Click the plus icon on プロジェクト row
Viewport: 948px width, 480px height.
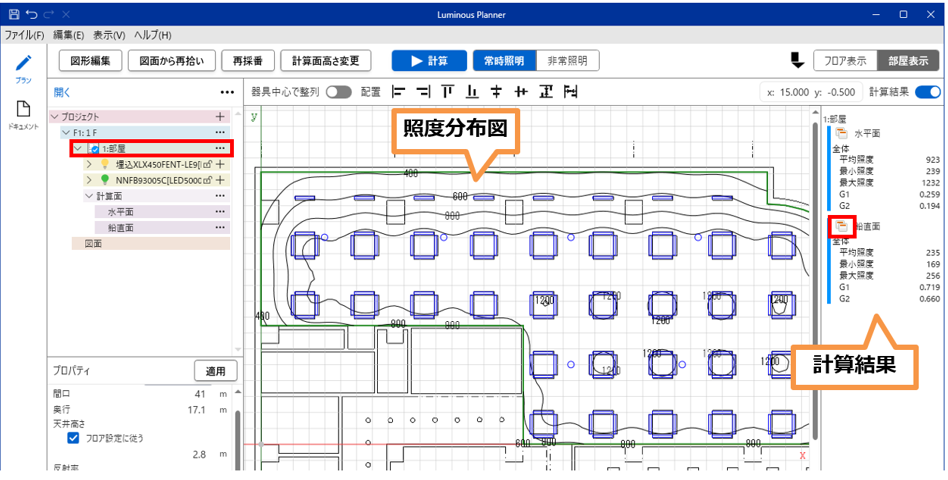pos(220,117)
